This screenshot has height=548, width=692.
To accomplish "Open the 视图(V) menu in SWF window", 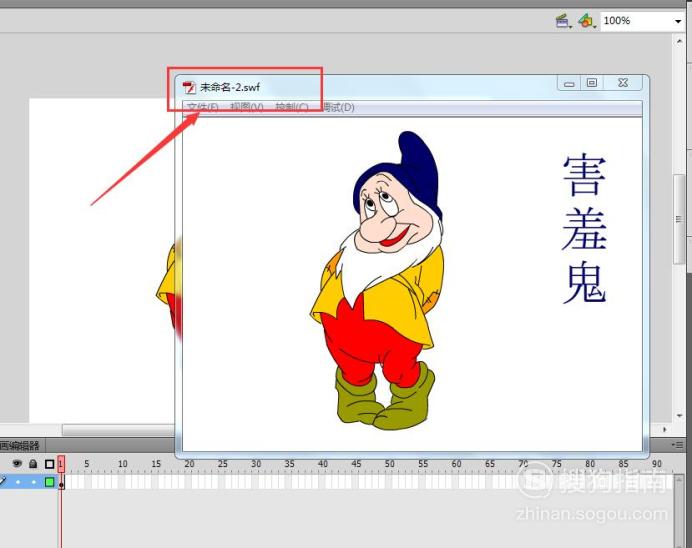I will coord(247,107).
